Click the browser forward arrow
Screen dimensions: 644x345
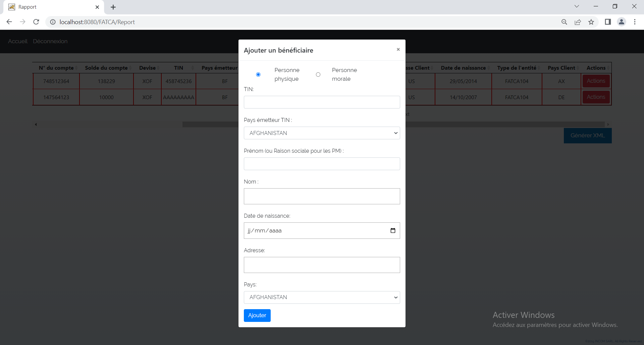pos(22,22)
